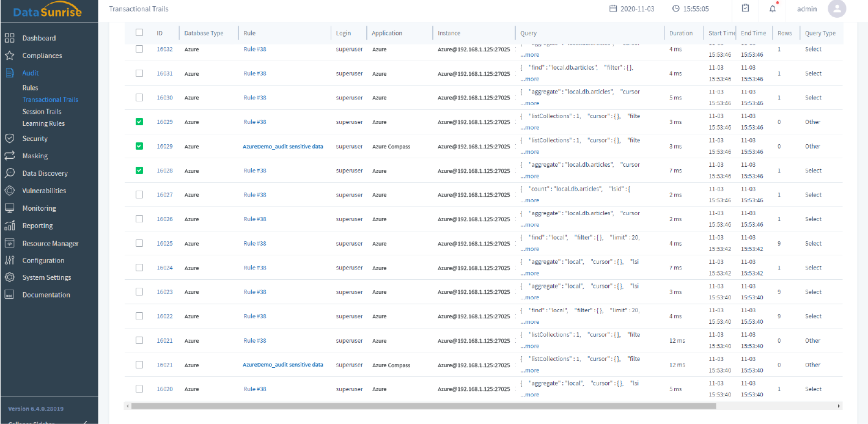Click the admin user avatar icon
This screenshot has width=868, height=424.
click(x=836, y=9)
